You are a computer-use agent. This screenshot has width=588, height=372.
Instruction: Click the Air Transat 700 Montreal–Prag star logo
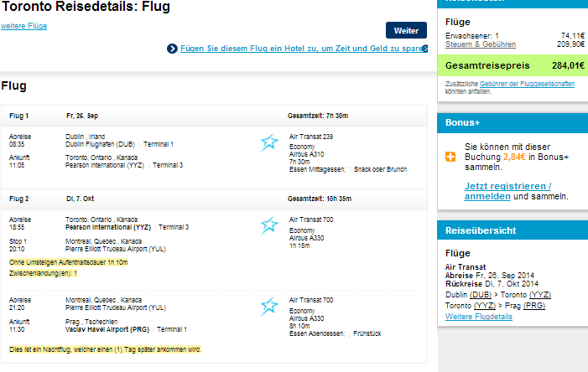tap(269, 306)
